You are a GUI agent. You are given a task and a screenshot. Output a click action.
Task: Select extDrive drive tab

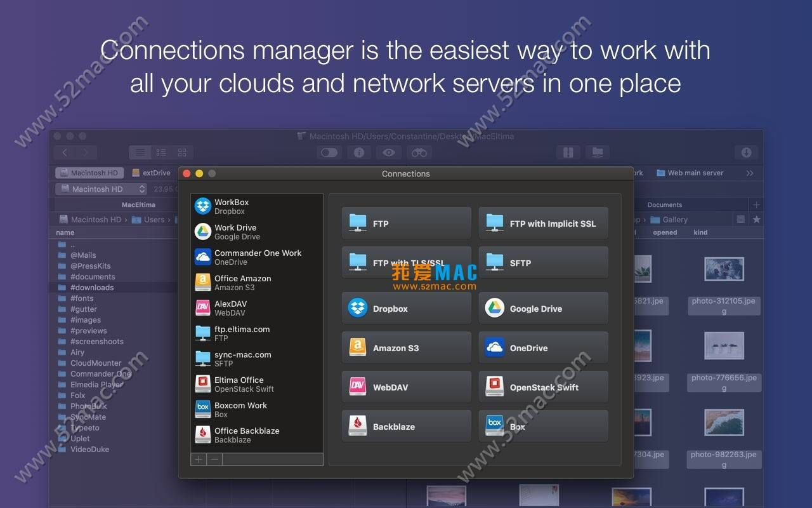click(x=151, y=173)
